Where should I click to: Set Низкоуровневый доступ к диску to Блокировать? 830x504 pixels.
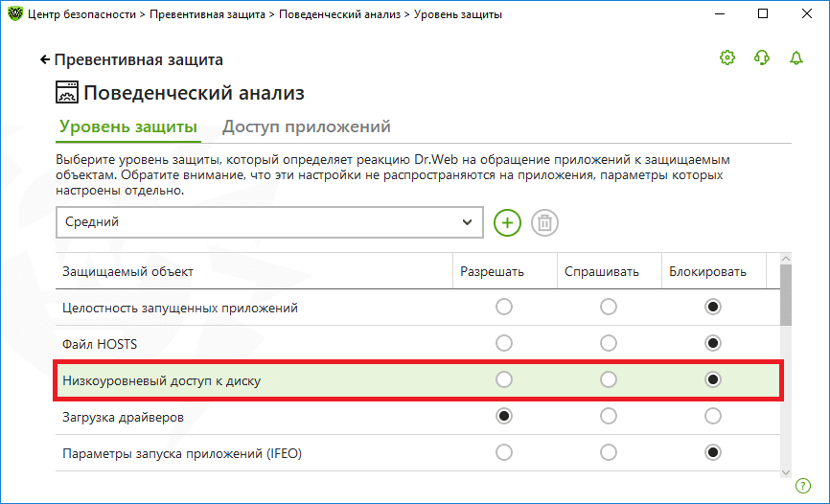point(713,379)
